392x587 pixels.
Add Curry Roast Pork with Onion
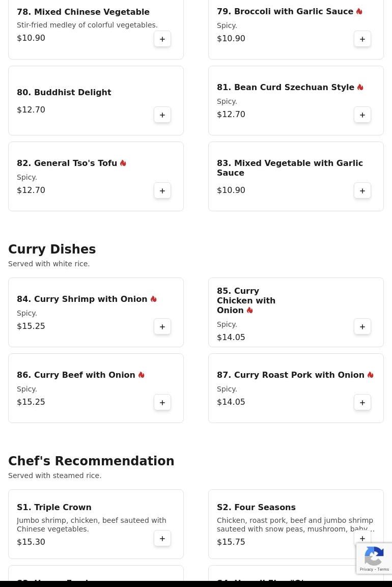pos(362,403)
